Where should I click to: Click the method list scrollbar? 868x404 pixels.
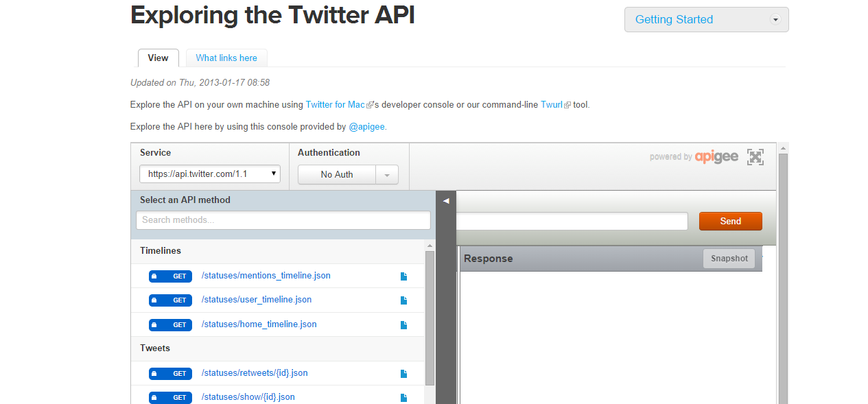430,317
